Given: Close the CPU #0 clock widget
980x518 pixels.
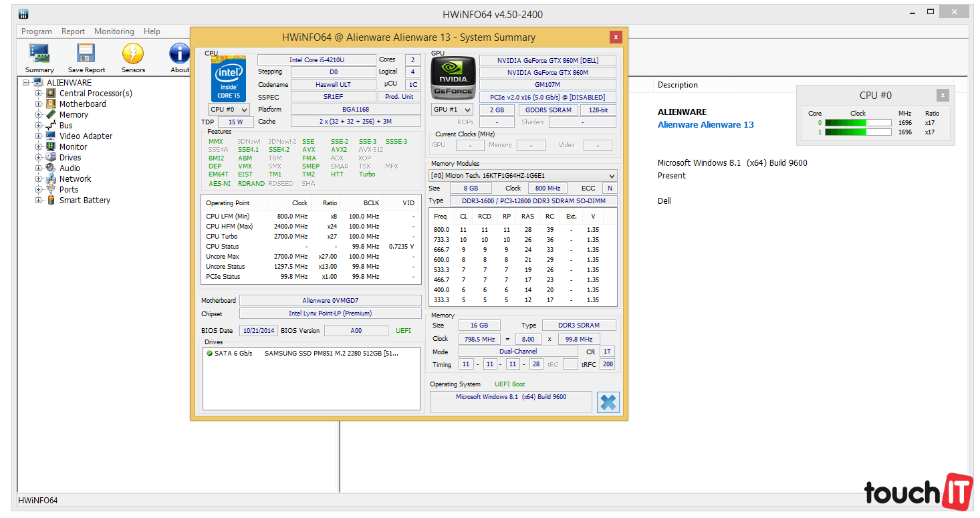Looking at the screenshot, I should tap(943, 96).
